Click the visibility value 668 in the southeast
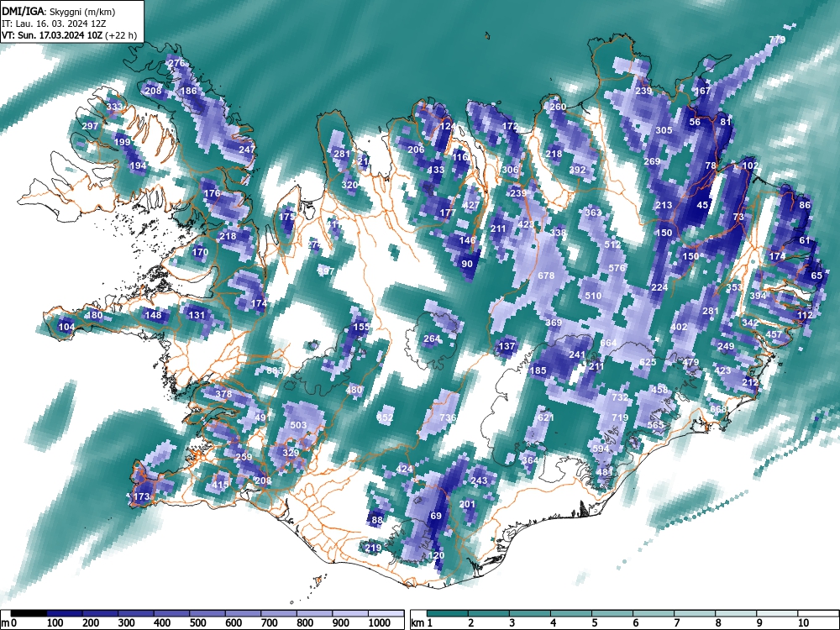The height and width of the screenshot is (630, 840). tap(718, 409)
